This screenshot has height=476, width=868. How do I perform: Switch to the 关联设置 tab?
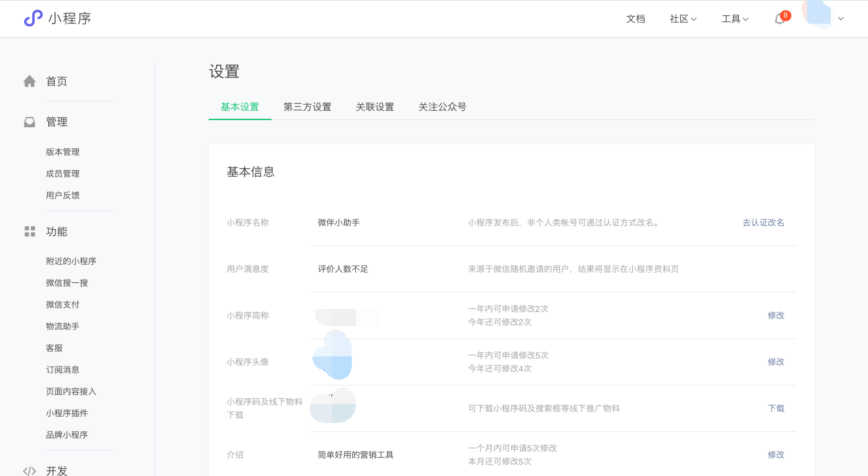point(375,107)
